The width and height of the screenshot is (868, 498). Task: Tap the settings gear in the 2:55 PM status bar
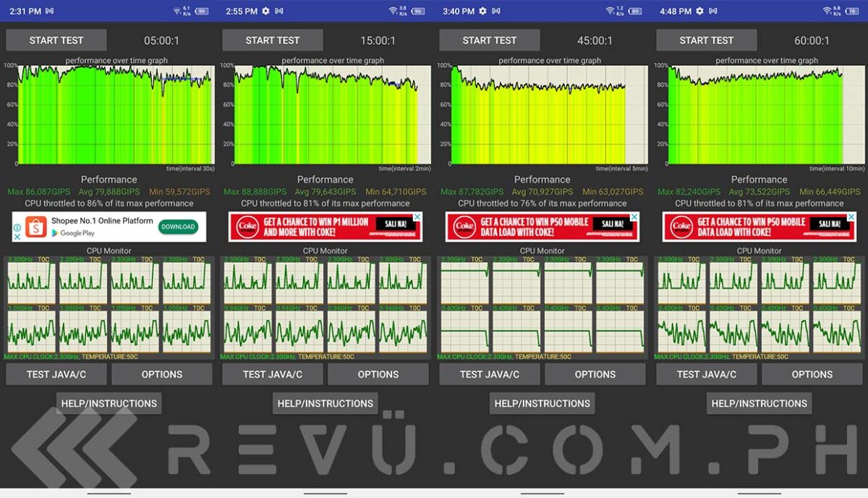point(265,12)
